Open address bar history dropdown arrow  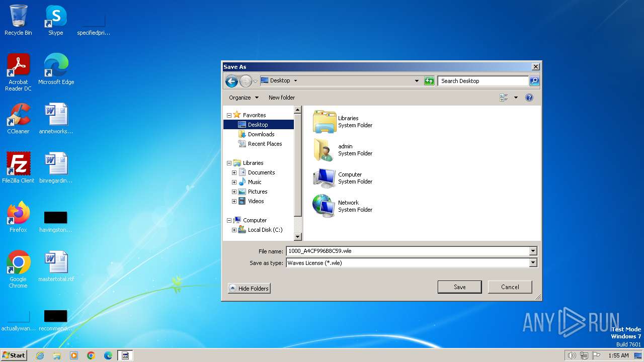click(417, 80)
